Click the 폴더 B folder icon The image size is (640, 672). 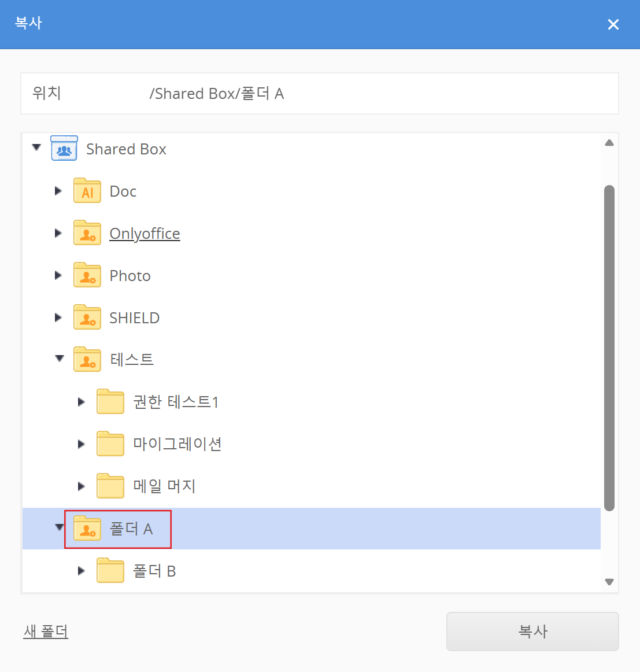(110, 571)
